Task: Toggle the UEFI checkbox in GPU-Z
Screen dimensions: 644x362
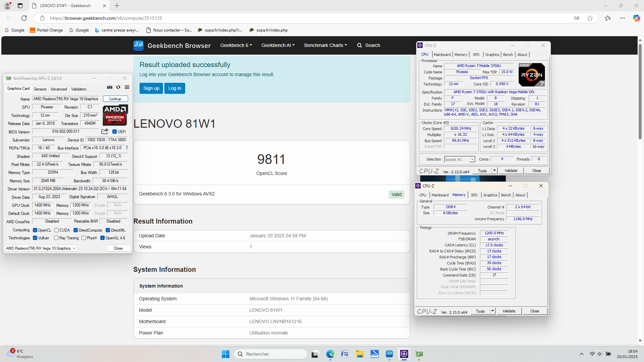Action: point(114,132)
